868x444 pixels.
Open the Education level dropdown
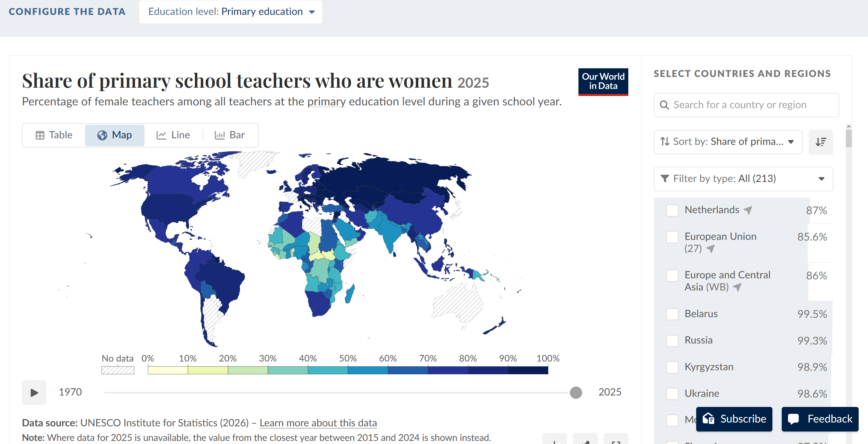pyautogui.click(x=231, y=12)
